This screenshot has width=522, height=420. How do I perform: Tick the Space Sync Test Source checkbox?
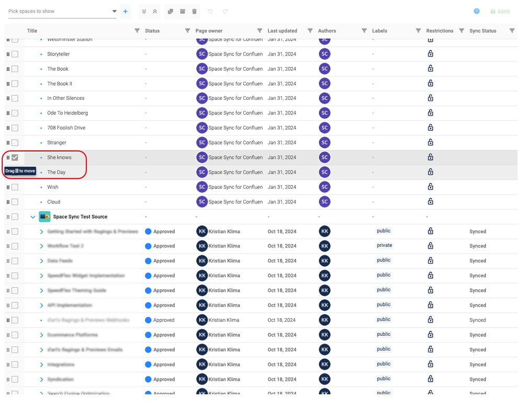15,217
